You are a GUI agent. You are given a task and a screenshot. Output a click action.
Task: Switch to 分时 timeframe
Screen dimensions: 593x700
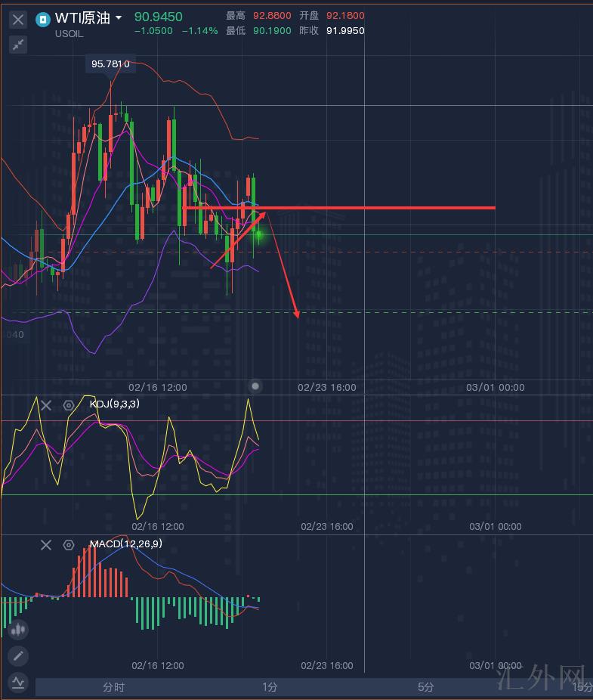pos(113,687)
